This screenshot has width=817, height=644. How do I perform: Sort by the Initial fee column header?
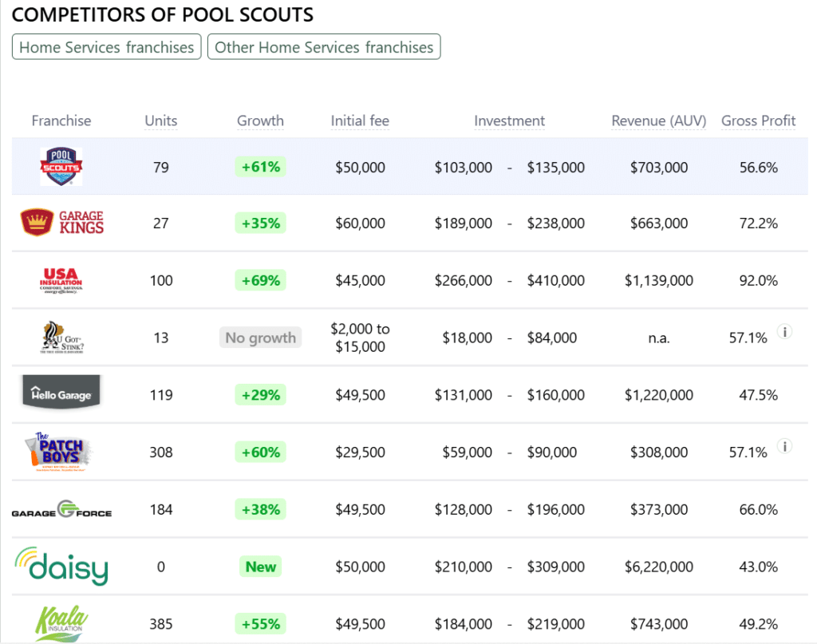[360, 121]
